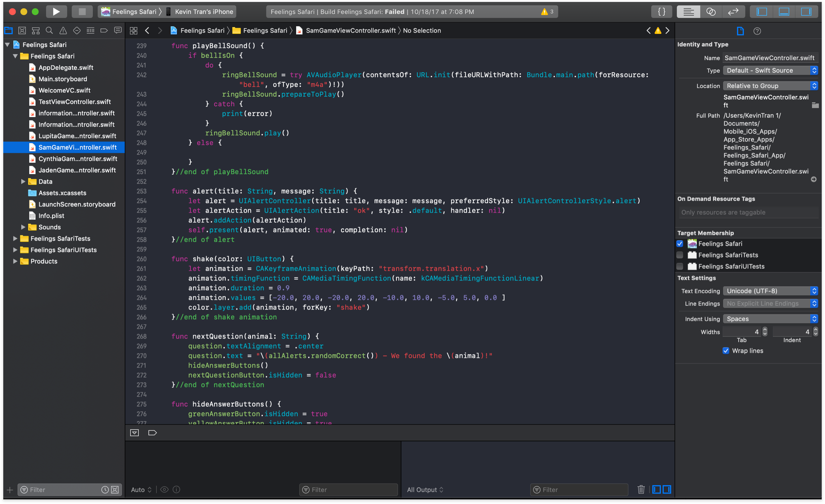Screen dimensions: 825x504
Task: Click the file Name field in inspector
Action: [770, 58]
